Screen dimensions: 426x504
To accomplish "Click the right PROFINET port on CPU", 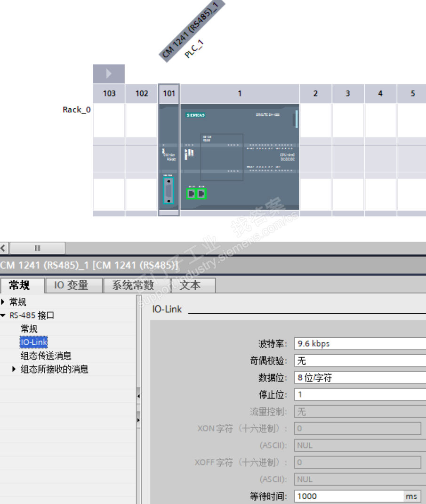I will [x=201, y=194].
